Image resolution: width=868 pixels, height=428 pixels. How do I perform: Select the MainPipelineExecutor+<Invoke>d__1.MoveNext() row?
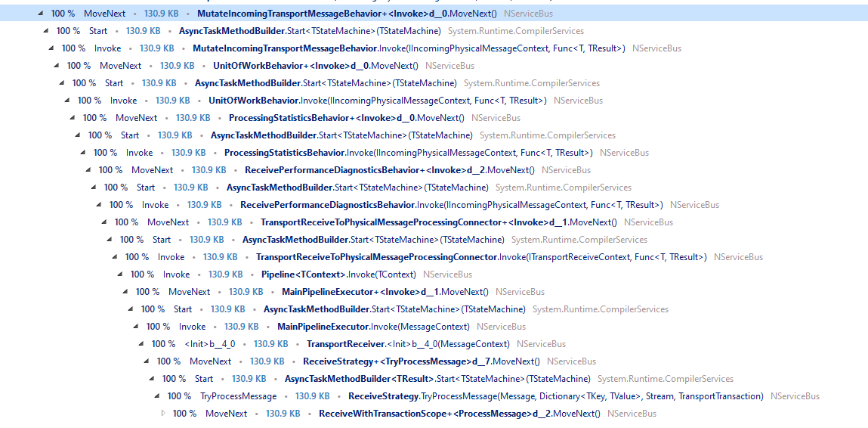point(385,292)
